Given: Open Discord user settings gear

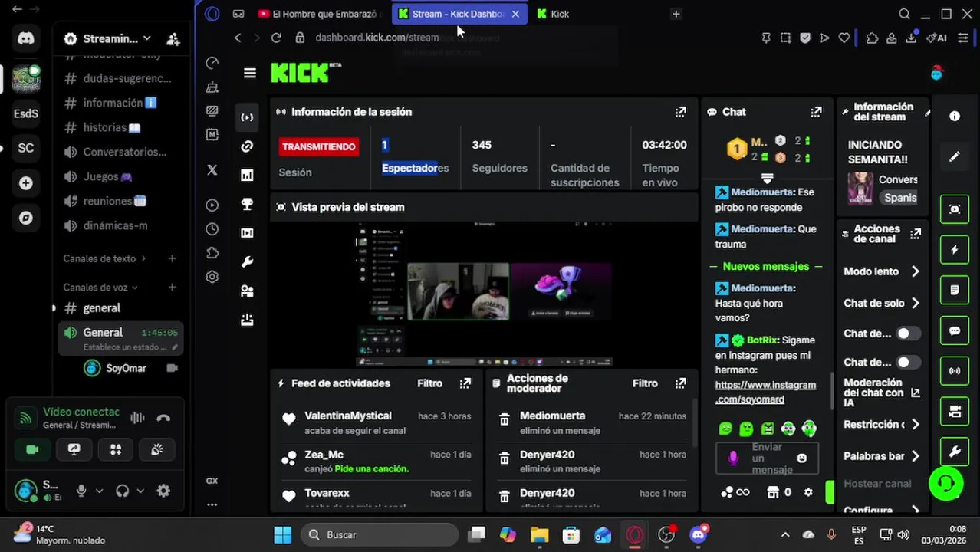Looking at the screenshot, I should coord(163,491).
